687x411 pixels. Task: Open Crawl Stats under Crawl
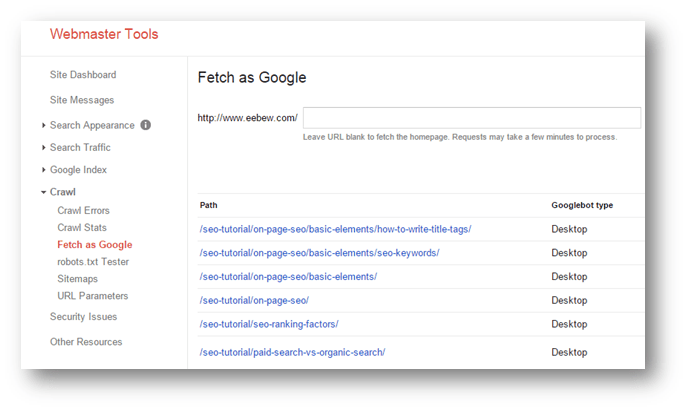[x=82, y=227]
